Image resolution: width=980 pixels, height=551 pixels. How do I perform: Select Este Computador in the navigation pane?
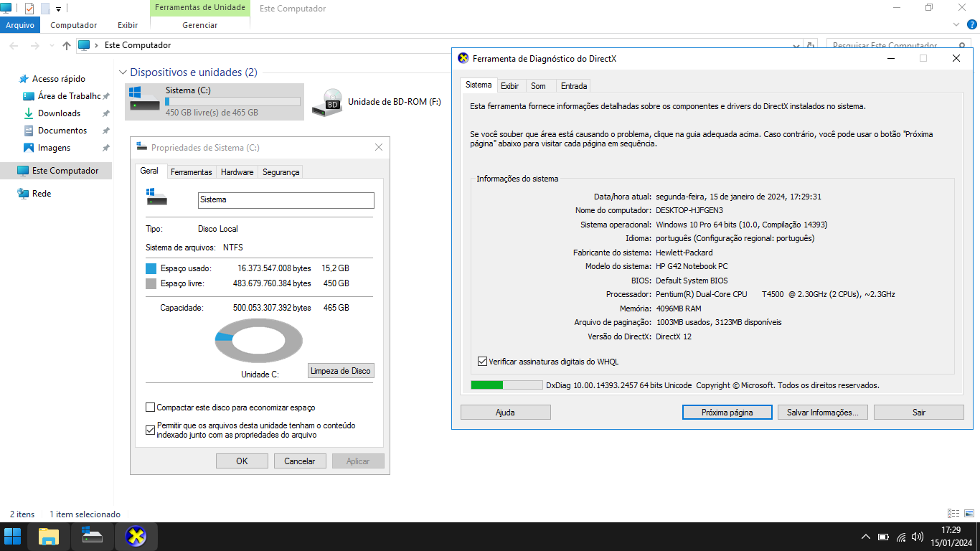(56, 171)
